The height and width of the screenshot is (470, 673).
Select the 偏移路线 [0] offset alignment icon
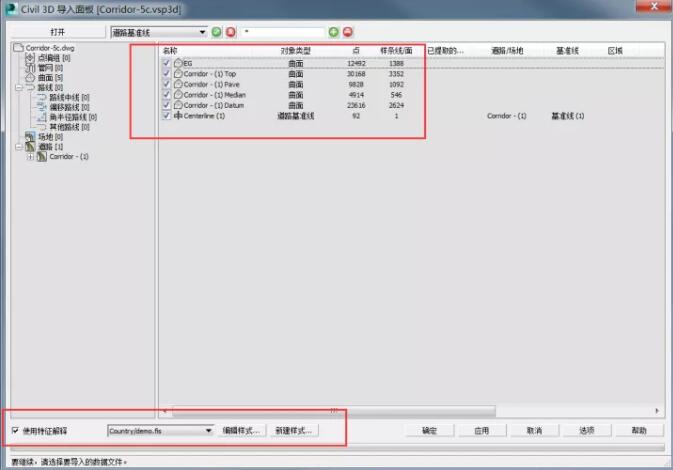(42, 107)
